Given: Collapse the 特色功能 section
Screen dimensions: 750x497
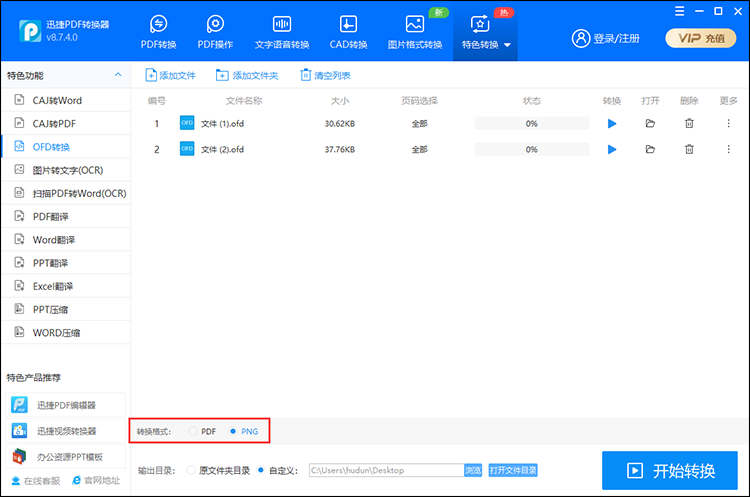Looking at the screenshot, I should 118,75.
